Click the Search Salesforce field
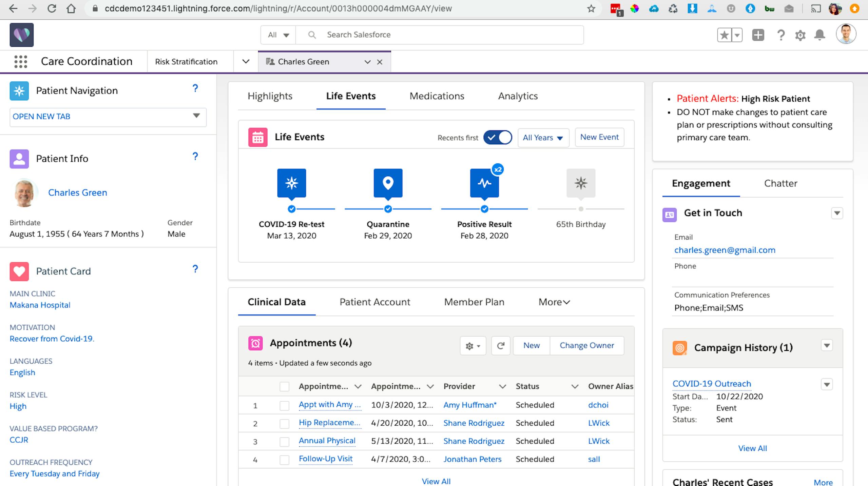This screenshot has width=868, height=486. coord(440,35)
